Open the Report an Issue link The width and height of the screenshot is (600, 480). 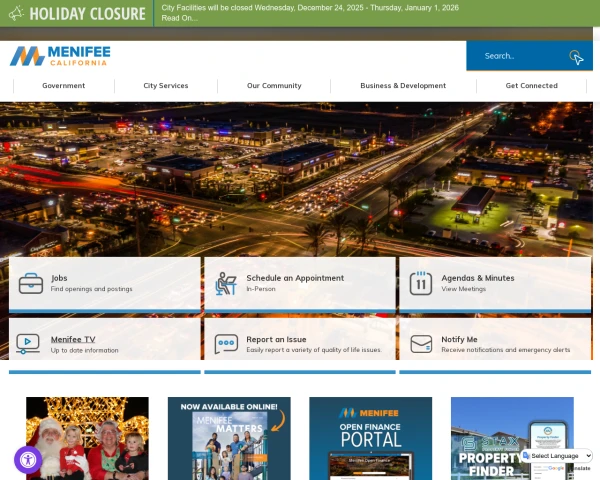click(276, 339)
